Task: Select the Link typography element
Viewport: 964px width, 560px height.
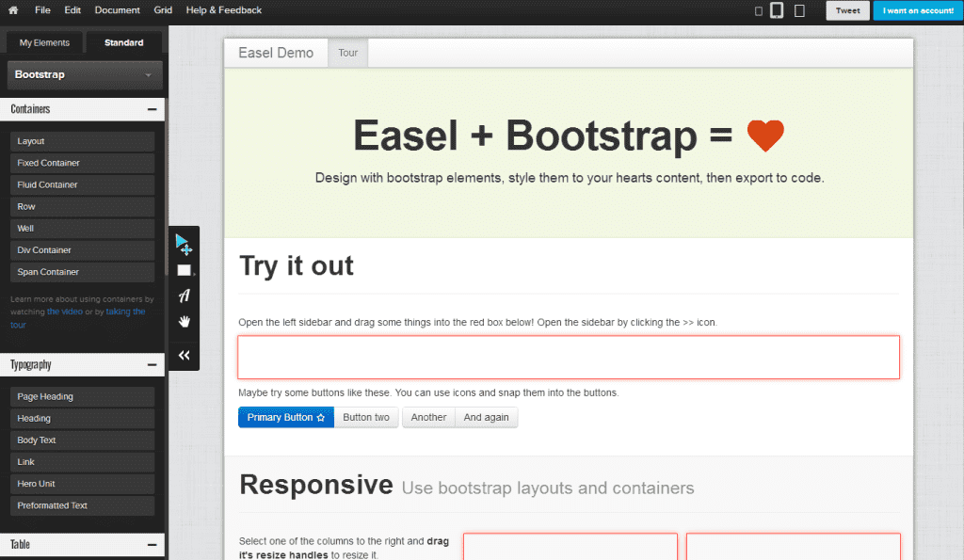Action: coord(82,462)
